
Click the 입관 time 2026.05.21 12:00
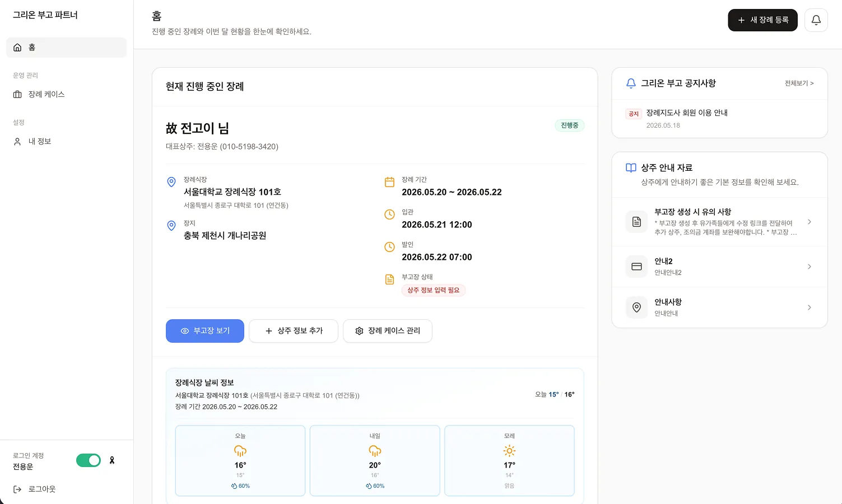tap(437, 225)
